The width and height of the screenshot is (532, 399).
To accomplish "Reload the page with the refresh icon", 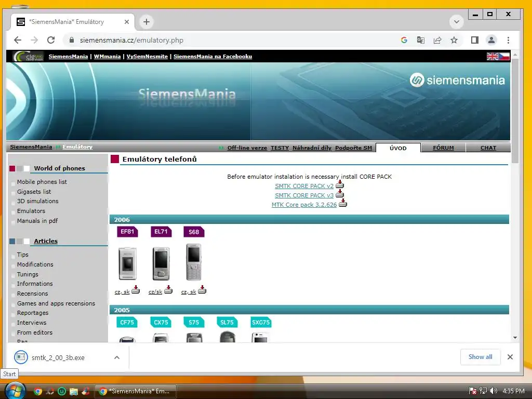I will click(51, 40).
